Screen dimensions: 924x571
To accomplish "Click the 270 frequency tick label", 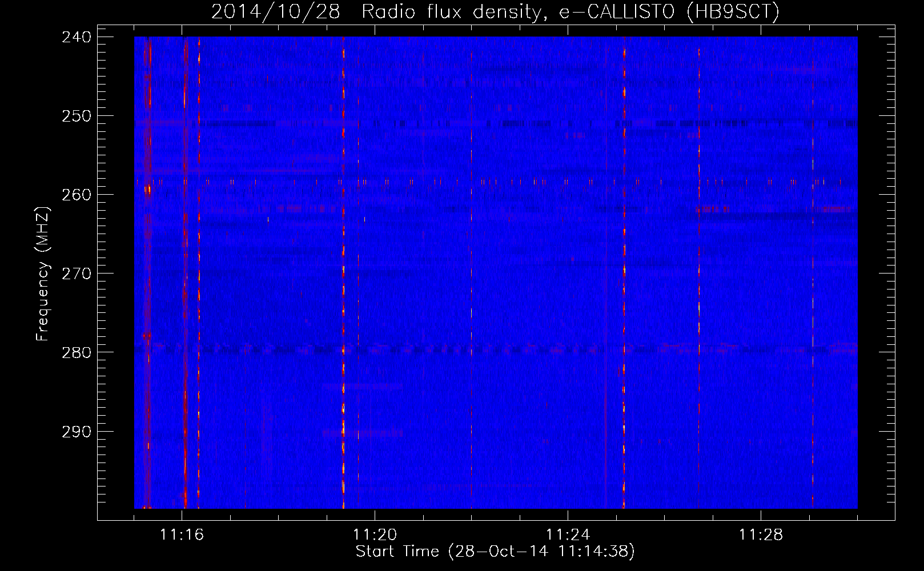I will tap(77, 274).
